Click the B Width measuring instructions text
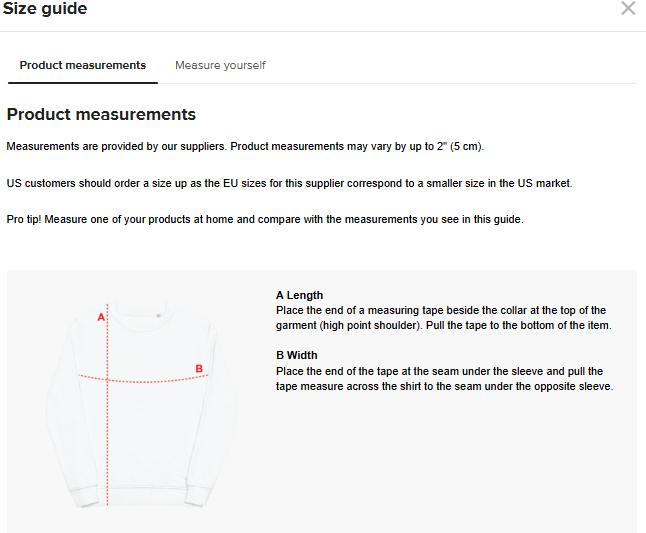 tap(444, 379)
